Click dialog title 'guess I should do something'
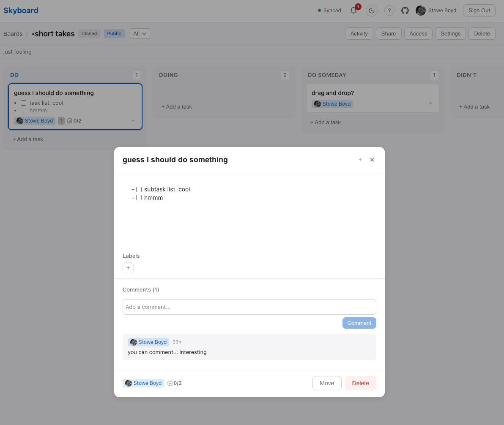The image size is (504, 425). [175, 160]
